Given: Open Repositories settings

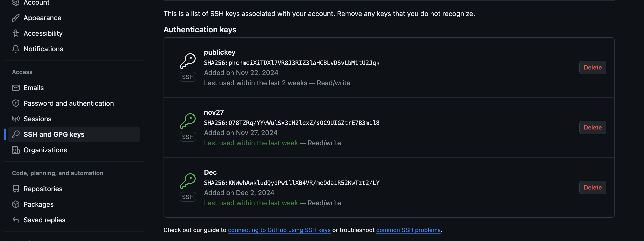Looking at the screenshot, I should point(74,189).
